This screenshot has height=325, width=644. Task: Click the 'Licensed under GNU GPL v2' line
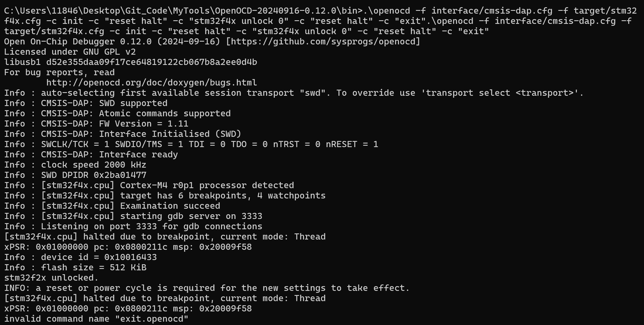70,52
